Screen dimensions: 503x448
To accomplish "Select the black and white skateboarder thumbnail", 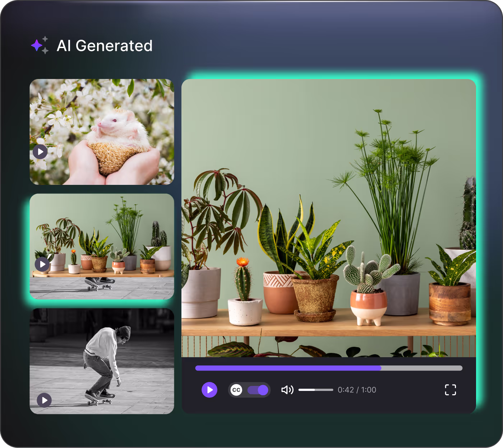I will [102, 361].
